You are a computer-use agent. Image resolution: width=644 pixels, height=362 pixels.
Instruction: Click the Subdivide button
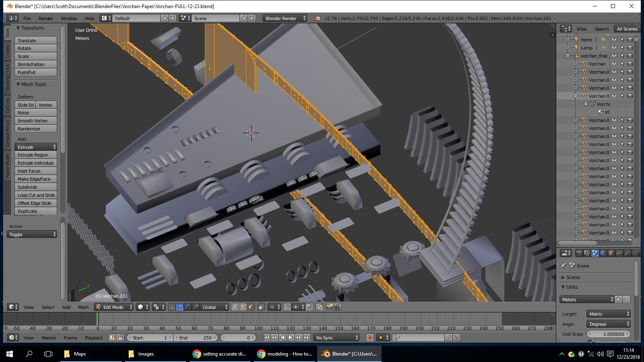(x=36, y=187)
